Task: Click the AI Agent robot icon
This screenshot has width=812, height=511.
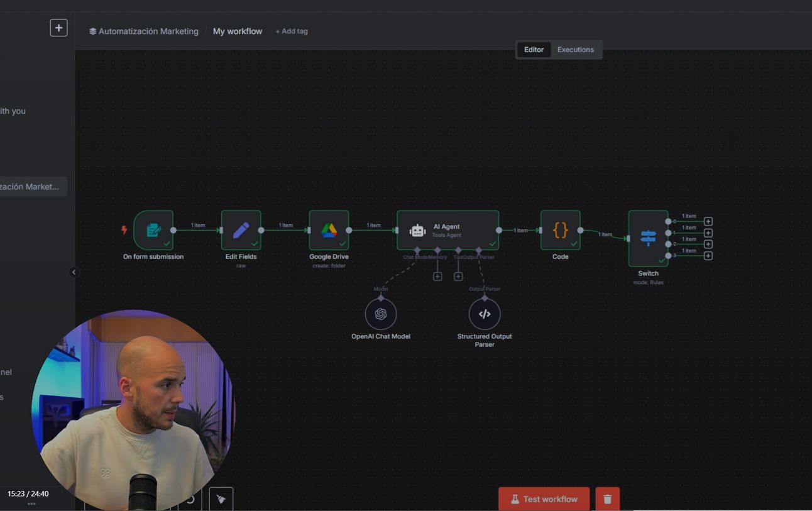Action: (417, 231)
